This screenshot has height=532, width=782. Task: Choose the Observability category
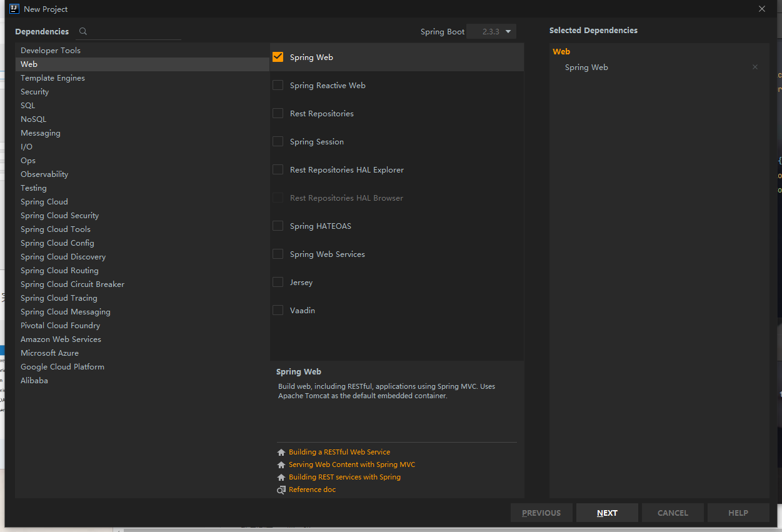pyautogui.click(x=143, y=174)
